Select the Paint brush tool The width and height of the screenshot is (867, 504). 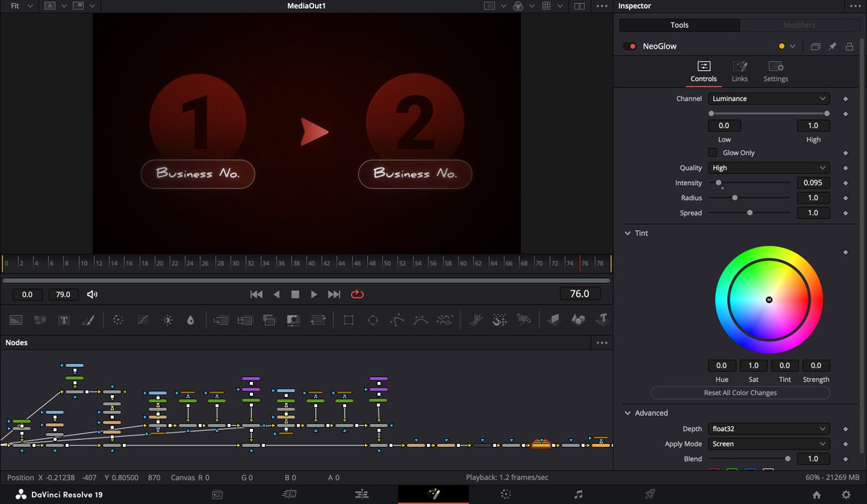(87, 319)
